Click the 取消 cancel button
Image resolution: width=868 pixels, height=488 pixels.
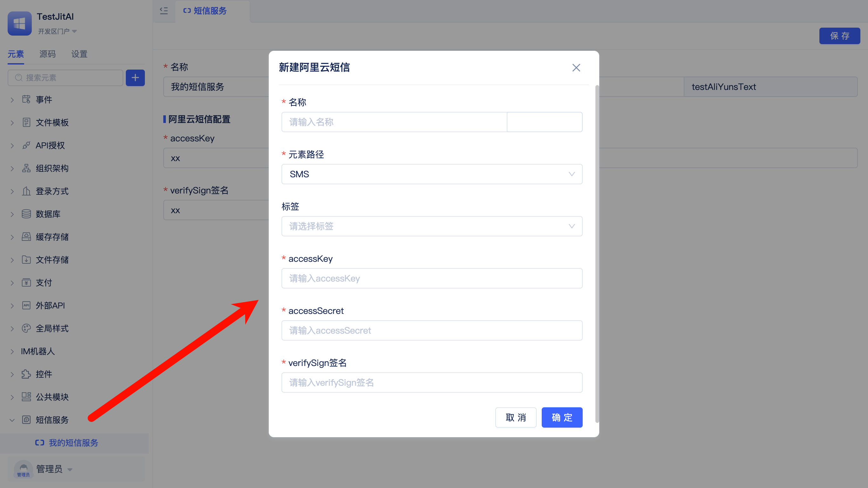(516, 417)
